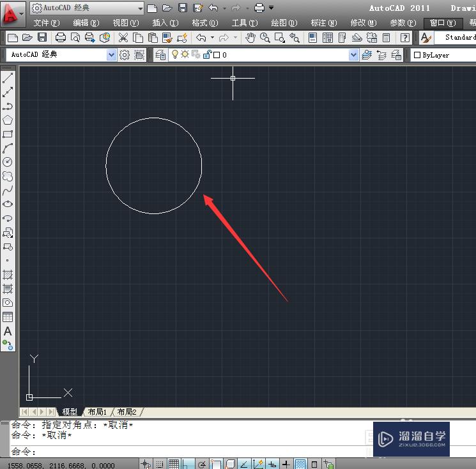The image size is (476, 469).
Task: Select the Arc tool
Action: tap(8, 148)
